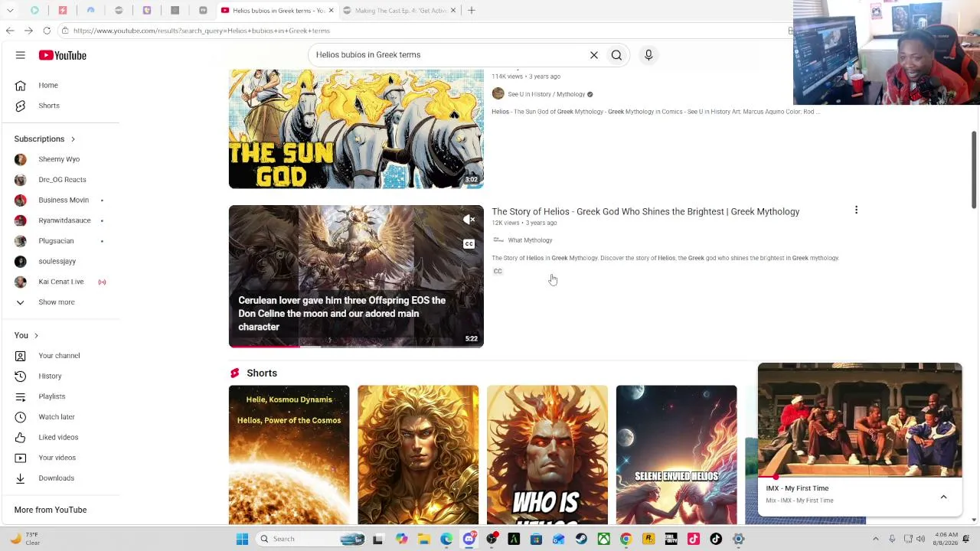Open the Who Is Helios short
This screenshot has height=551, width=980.
(547, 455)
